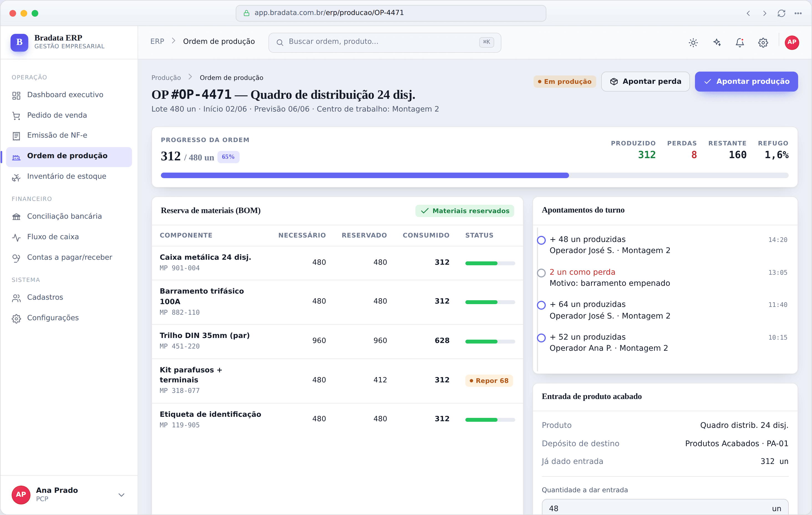Select the 48 un produzidas timeline marker
Image resolution: width=812 pixels, height=515 pixels.
(x=541, y=240)
